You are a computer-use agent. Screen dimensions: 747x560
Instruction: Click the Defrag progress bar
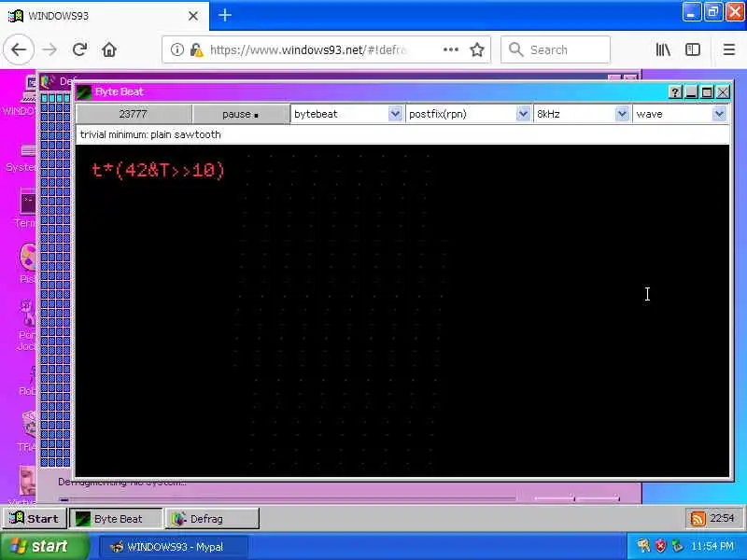coord(289,498)
